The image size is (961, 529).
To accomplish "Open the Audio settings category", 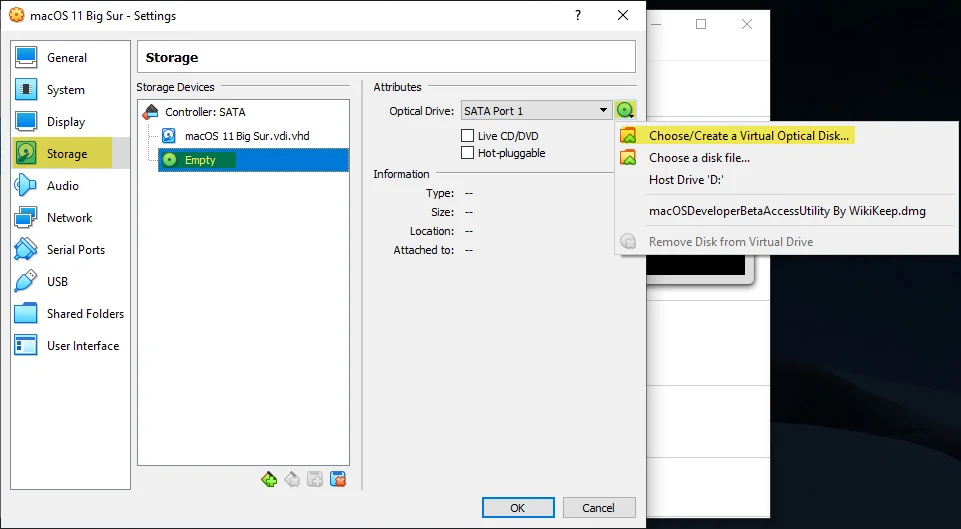I will pyautogui.click(x=70, y=185).
